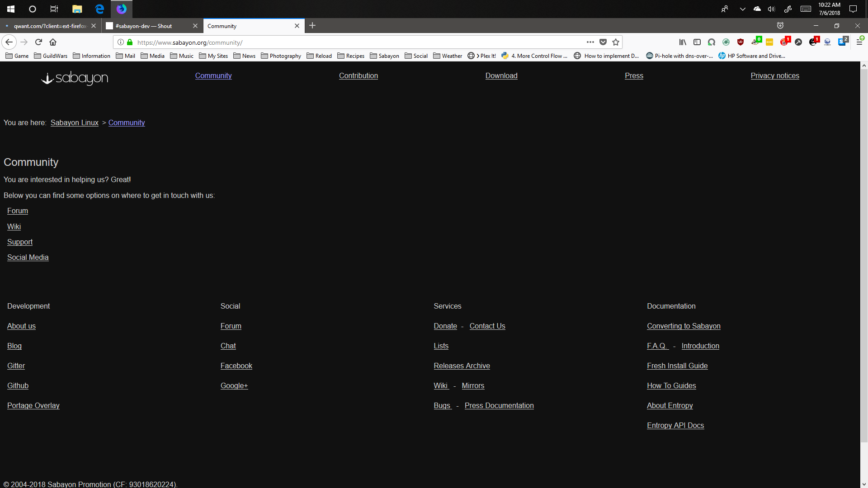Open Windows Task View
This screenshot has height=488, width=868.
[x=54, y=9]
